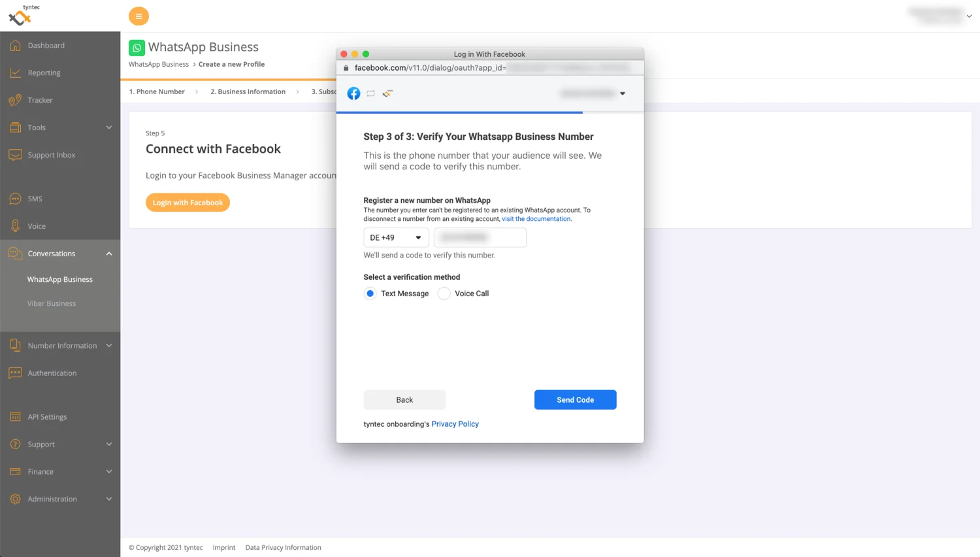Click the lock icon in popup address bar
This screenshot has width=980, height=557.
[x=346, y=68]
